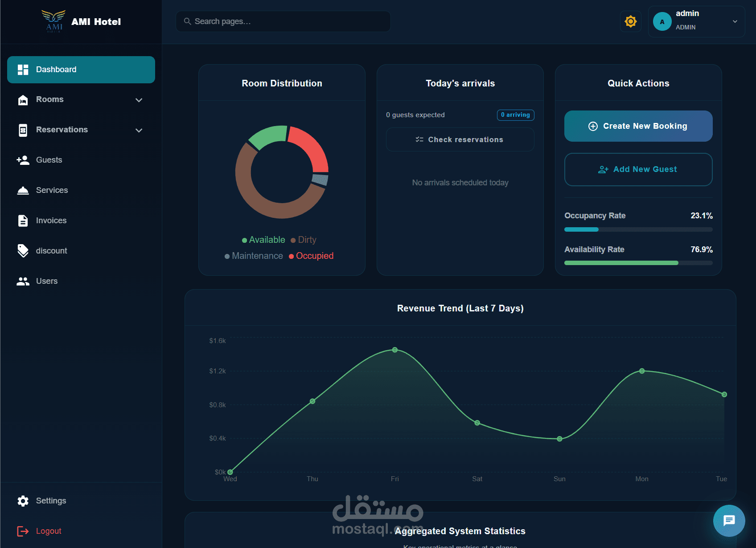Click the Check reservations button
The width and height of the screenshot is (756, 548).
pyautogui.click(x=460, y=139)
